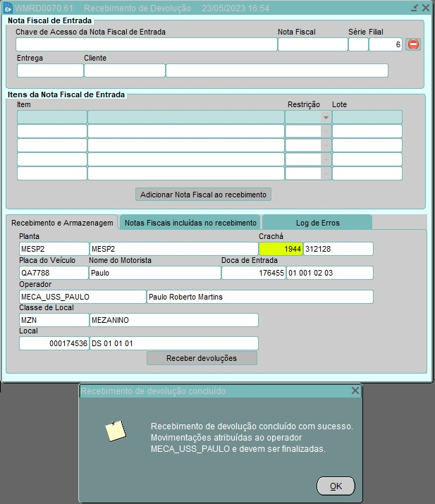Click Adicionar Nota Fiscal ao recebimento button
This screenshot has height=504, width=435.
(203, 195)
